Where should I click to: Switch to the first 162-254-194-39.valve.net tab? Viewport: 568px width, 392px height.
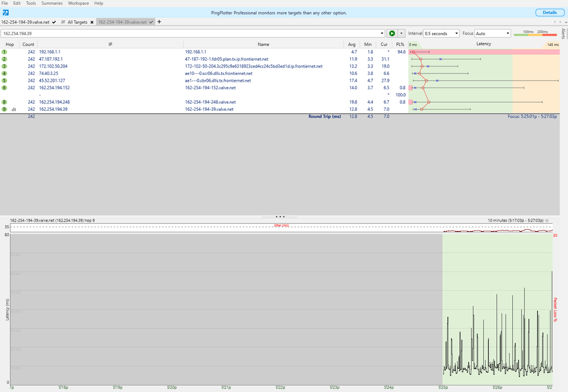28,22
